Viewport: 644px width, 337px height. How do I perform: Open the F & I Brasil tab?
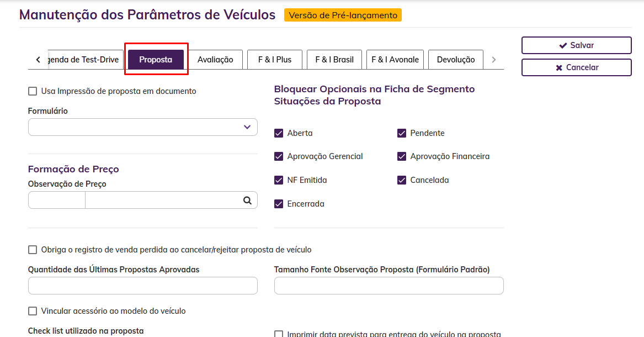(x=334, y=60)
